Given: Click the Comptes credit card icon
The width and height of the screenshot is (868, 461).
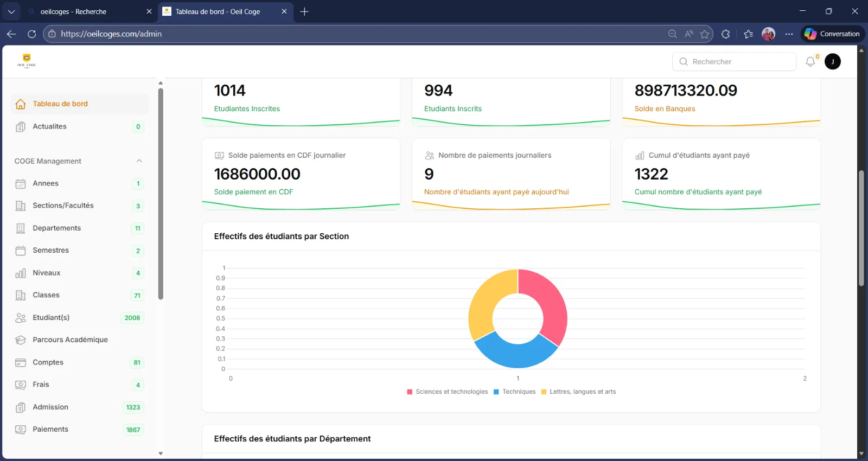Looking at the screenshot, I should (x=21, y=362).
